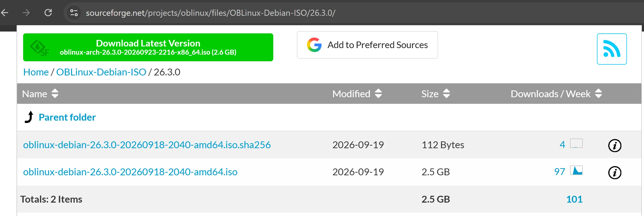Click the SourceForge logo on download button

[x=39, y=48]
